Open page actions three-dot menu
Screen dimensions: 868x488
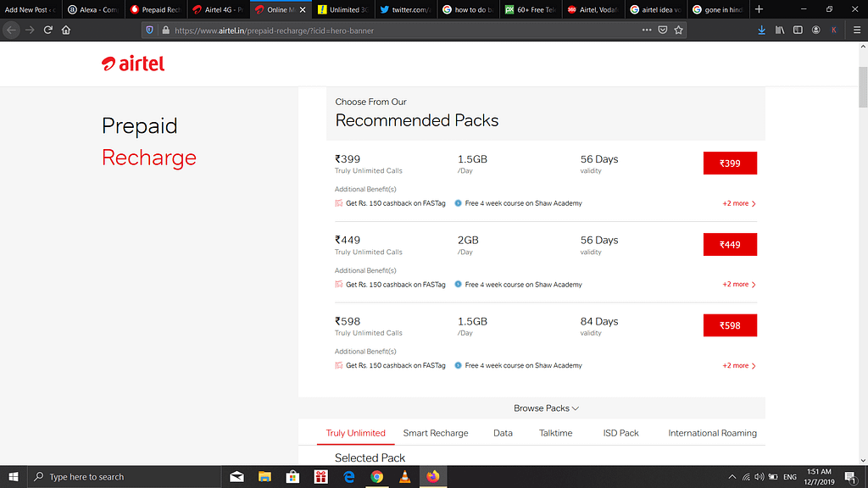647,30
